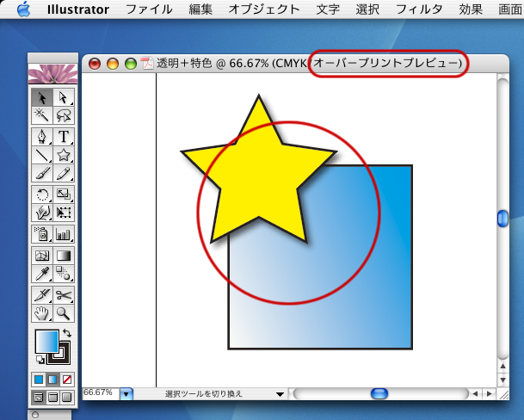Screen dimensions: 524x420
Task: Select the Paintbrush tool
Action: (x=42, y=173)
